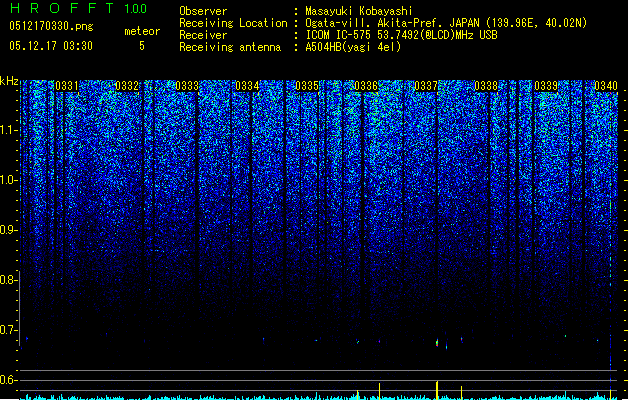Click the 0.8 kHz axis label
Image resolution: width=629 pixels, height=400 pixels.
coord(8,280)
